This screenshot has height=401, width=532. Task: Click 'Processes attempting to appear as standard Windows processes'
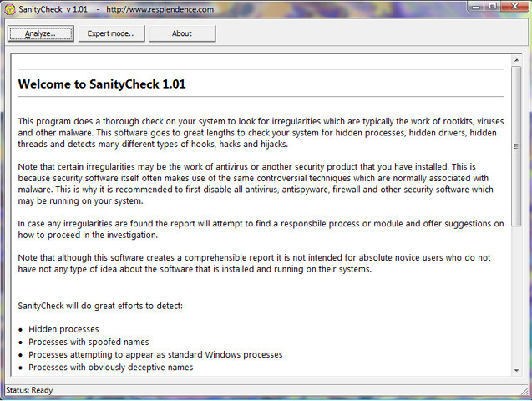[155, 354]
